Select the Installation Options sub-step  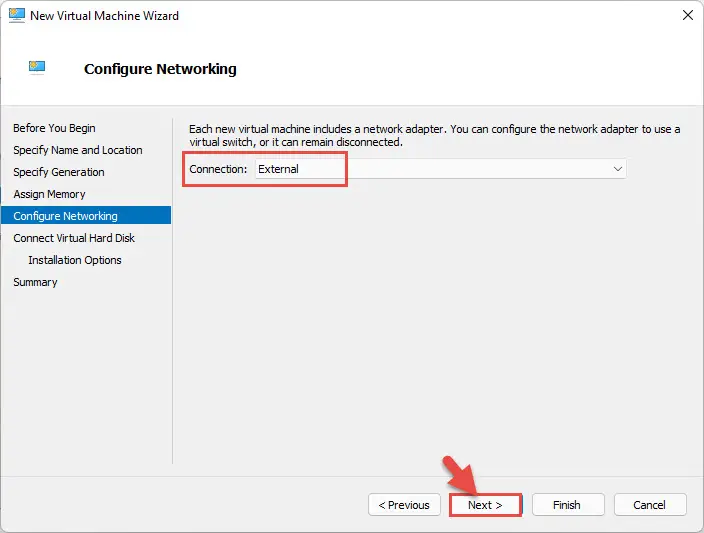pos(75,260)
